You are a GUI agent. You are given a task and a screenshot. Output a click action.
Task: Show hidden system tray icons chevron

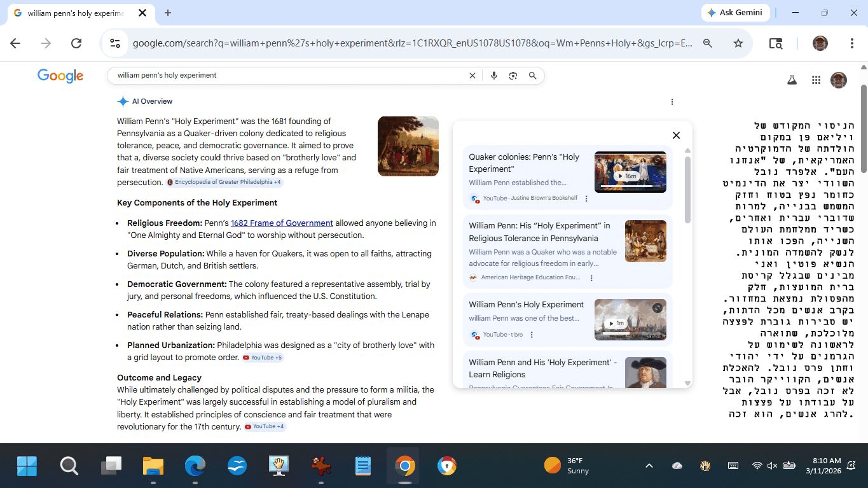click(649, 466)
